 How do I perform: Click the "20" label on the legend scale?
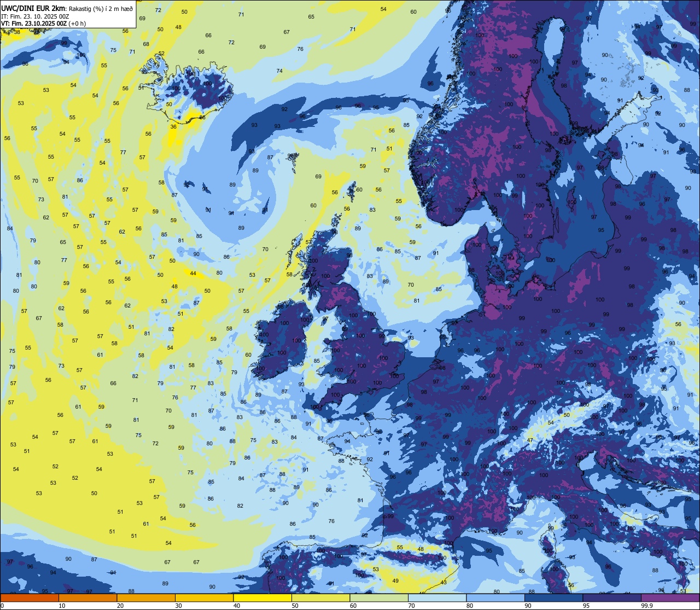pyautogui.click(x=120, y=606)
